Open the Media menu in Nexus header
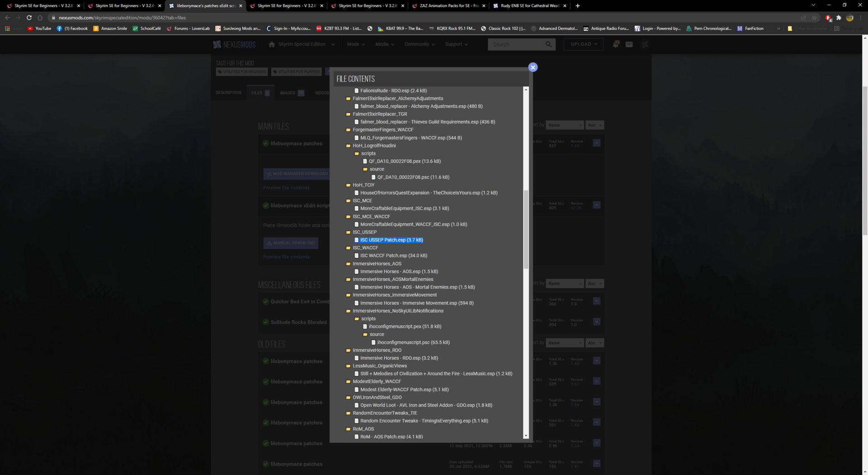Screen dimensions: 868x475 pos(385,44)
